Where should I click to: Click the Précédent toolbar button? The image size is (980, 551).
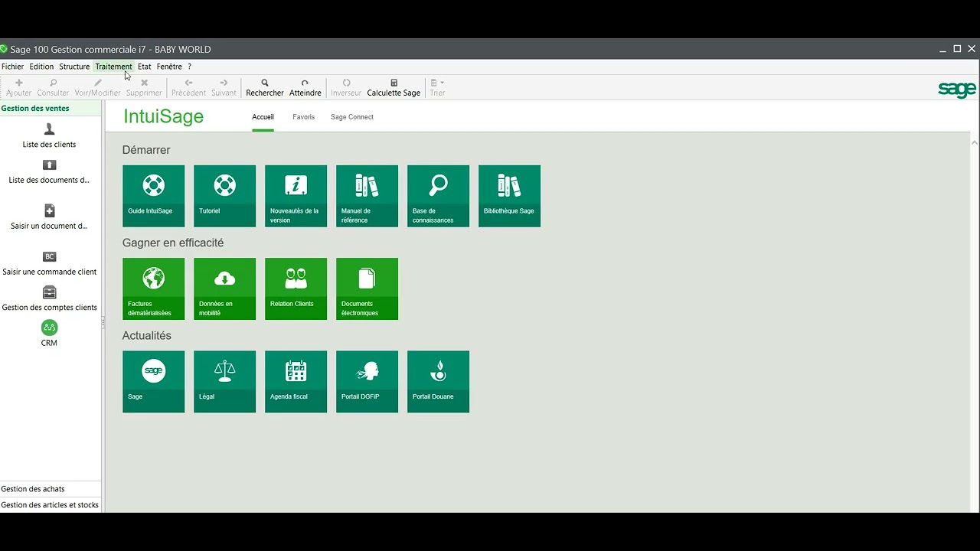pos(188,87)
